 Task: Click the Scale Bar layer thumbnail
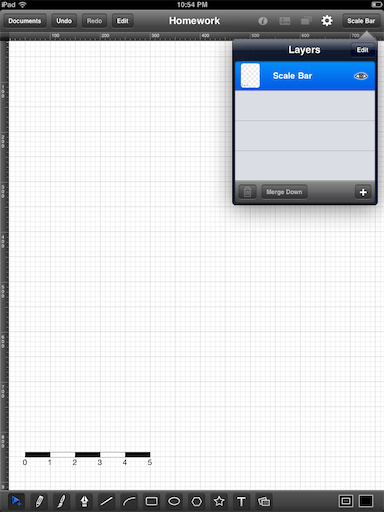click(x=250, y=76)
